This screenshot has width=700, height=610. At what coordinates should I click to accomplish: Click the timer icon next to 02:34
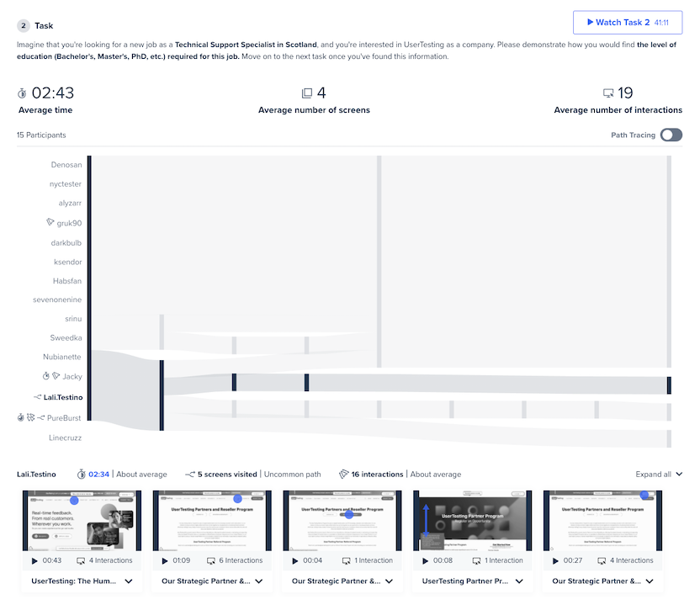coord(80,474)
